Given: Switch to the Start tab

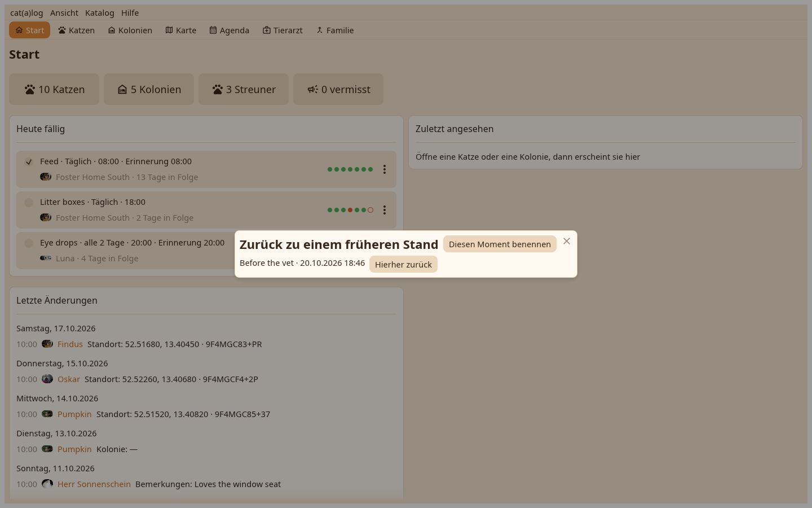Looking at the screenshot, I should point(29,30).
